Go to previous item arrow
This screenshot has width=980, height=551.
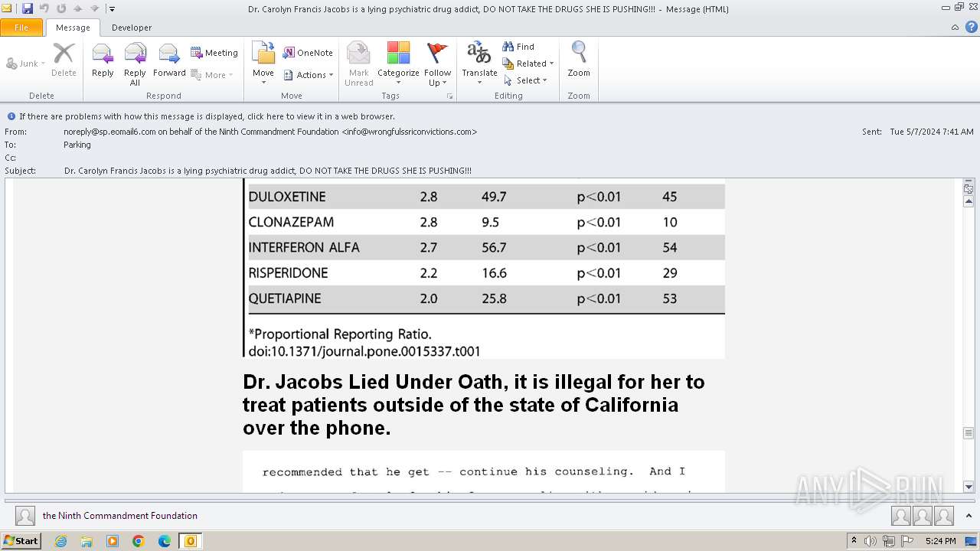[x=77, y=8]
